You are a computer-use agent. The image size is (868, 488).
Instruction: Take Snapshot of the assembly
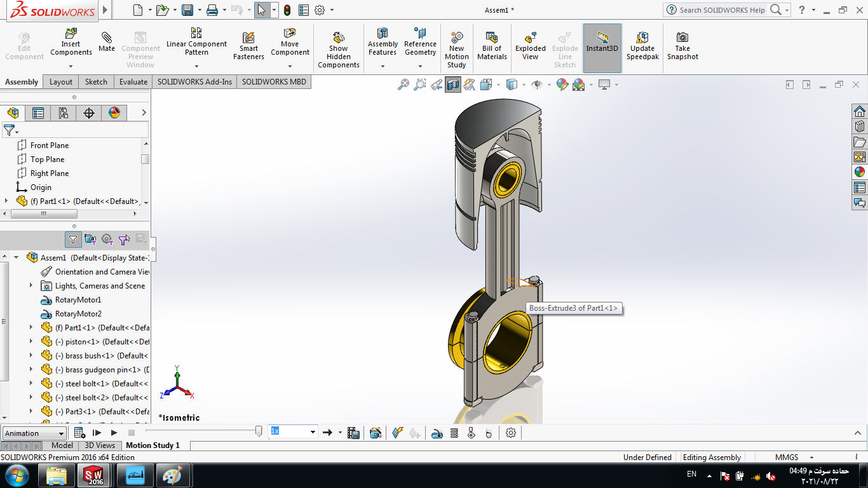point(682,46)
